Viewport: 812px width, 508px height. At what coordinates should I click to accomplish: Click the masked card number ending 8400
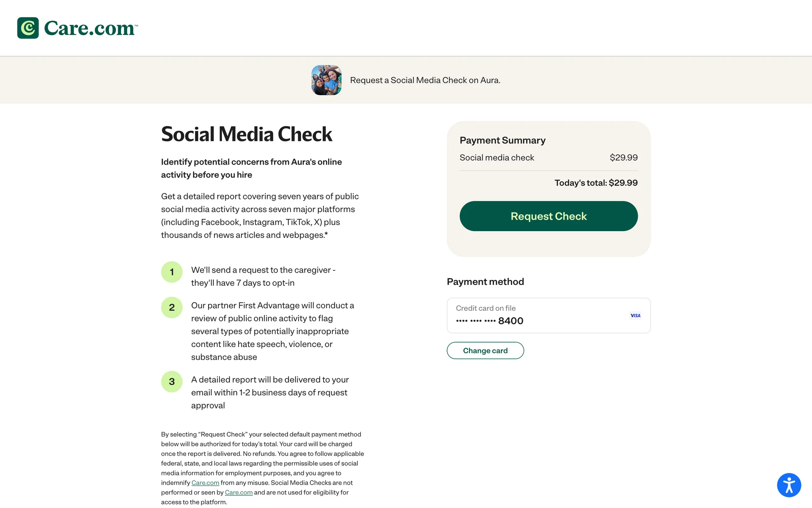(x=489, y=321)
